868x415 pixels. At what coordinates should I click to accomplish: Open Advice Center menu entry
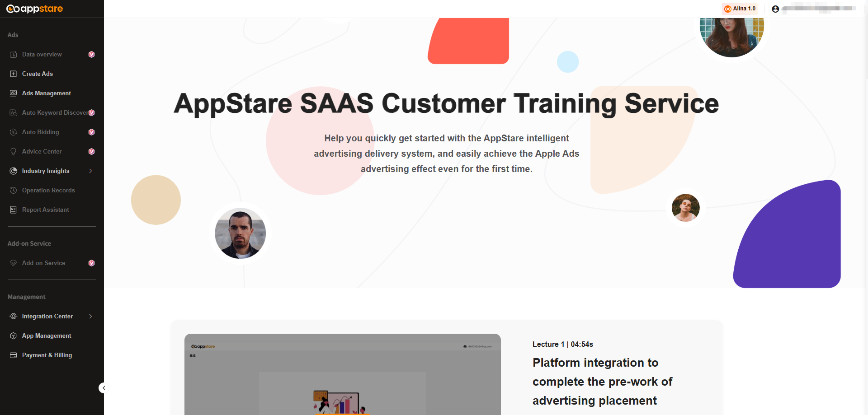(x=52, y=152)
